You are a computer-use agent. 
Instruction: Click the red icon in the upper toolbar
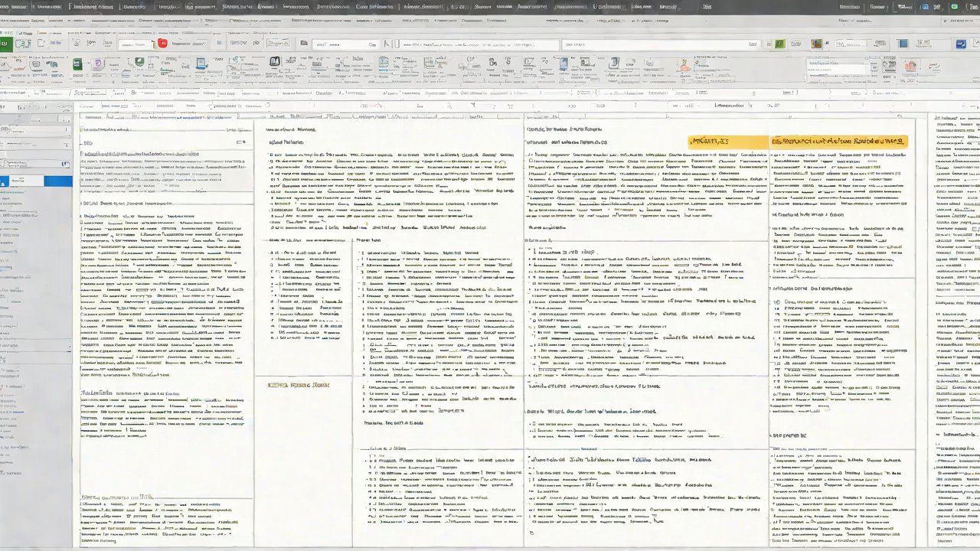pos(162,44)
